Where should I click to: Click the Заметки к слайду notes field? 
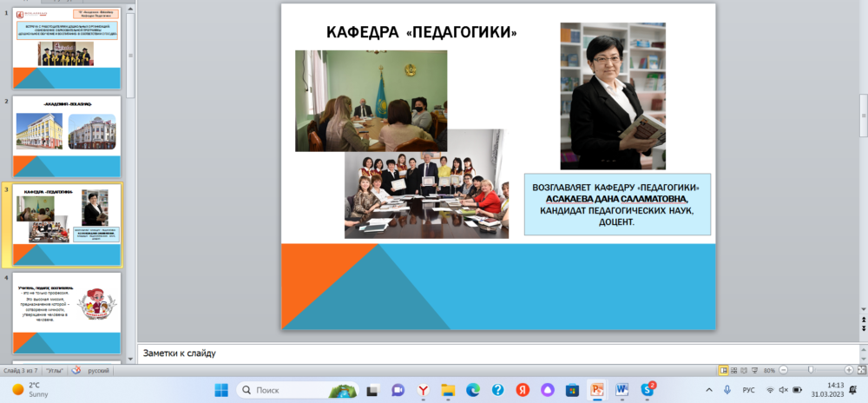tap(498, 353)
